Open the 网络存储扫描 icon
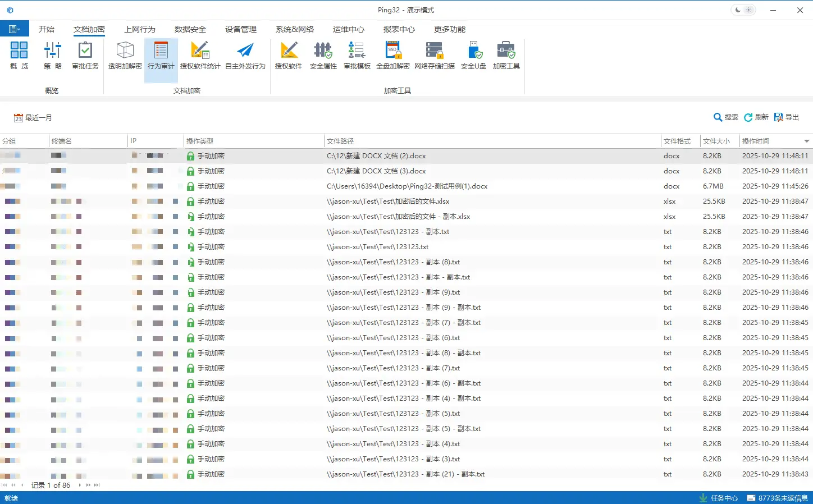 435,55
